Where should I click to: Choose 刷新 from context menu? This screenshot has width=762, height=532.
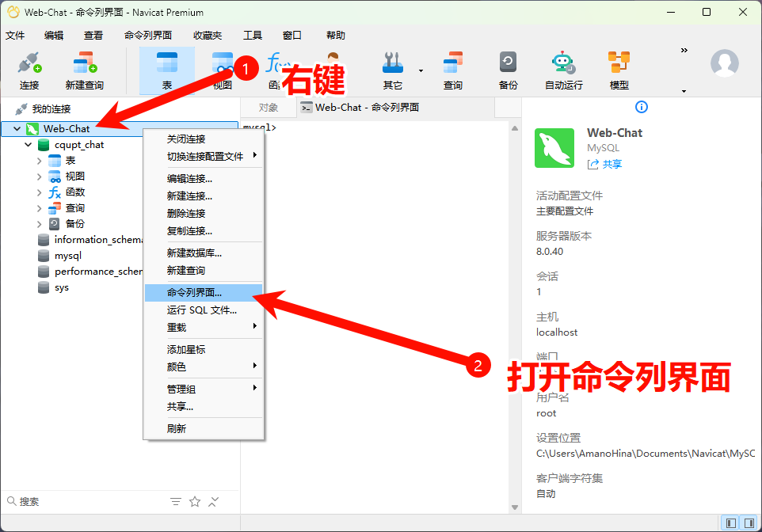click(204, 428)
